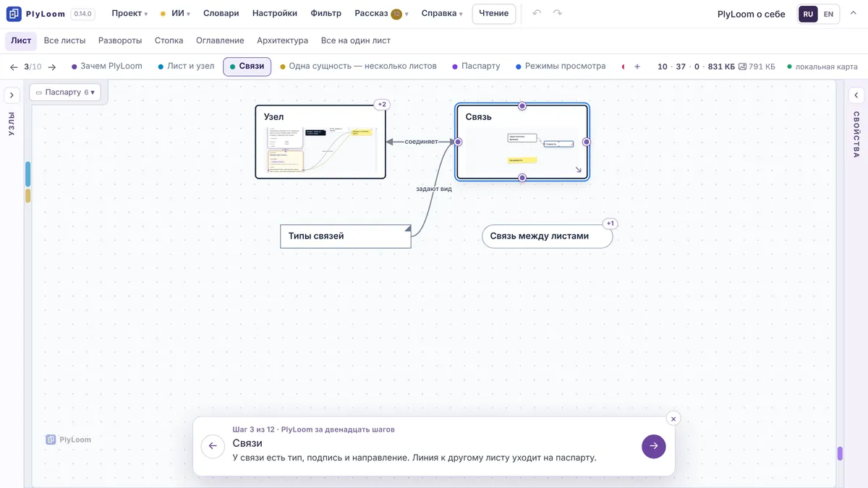Close the twelve-step tour popup
Viewport: 868px width, 488px height.
pos(673,419)
